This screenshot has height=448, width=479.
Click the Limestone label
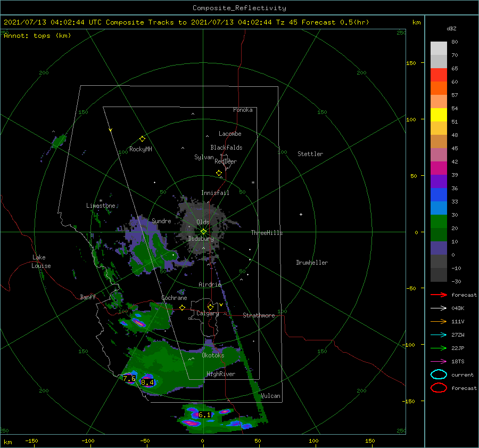coord(101,206)
